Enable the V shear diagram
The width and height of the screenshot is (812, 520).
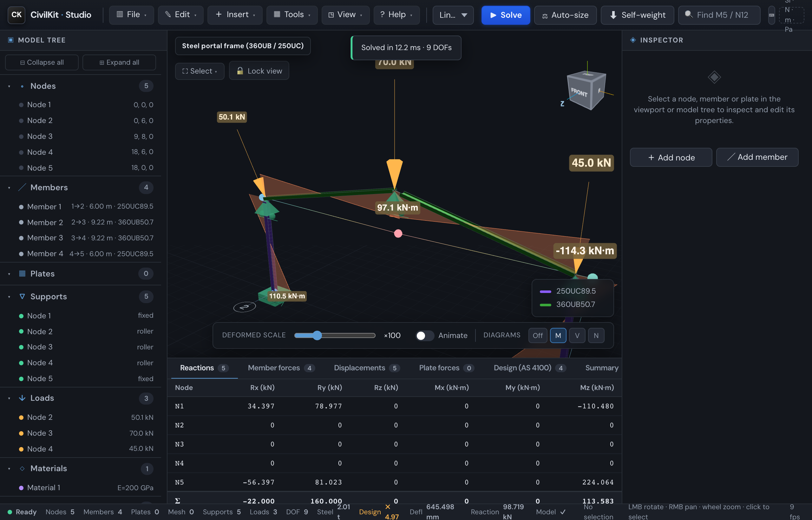click(x=577, y=335)
